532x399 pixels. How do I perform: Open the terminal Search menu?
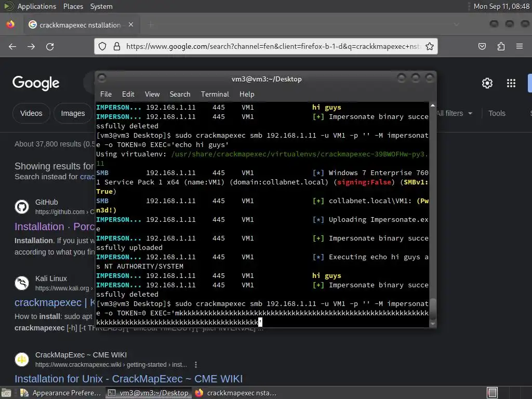click(180, 95)
